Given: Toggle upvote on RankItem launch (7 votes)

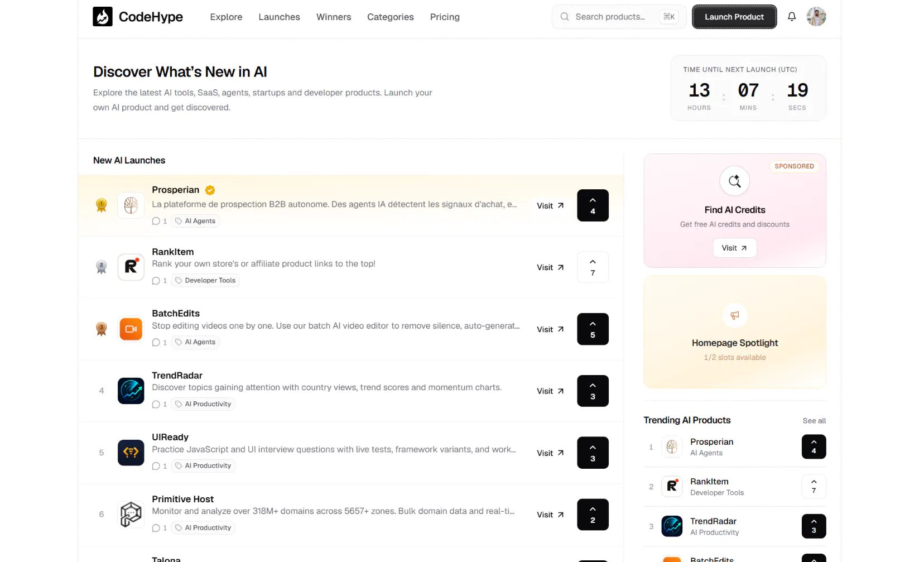Looking at the screenshot, I should (593, 267).
